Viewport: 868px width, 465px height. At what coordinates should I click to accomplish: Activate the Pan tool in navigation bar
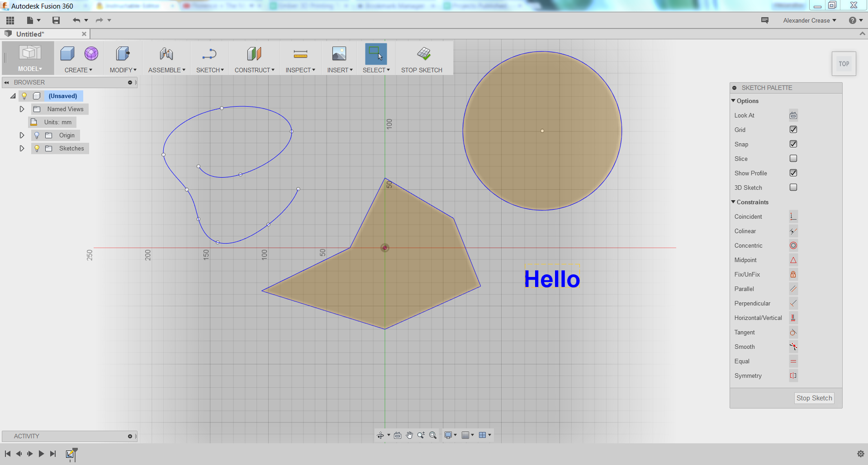[x=409, y=435]
